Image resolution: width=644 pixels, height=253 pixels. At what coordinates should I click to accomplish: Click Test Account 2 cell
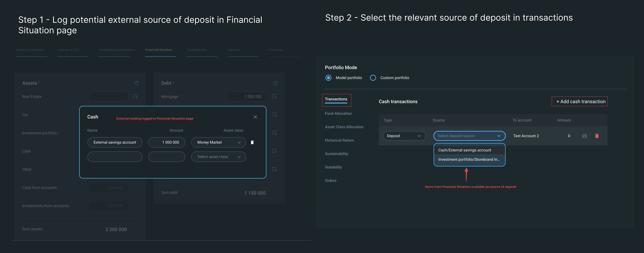click(526, 136)
